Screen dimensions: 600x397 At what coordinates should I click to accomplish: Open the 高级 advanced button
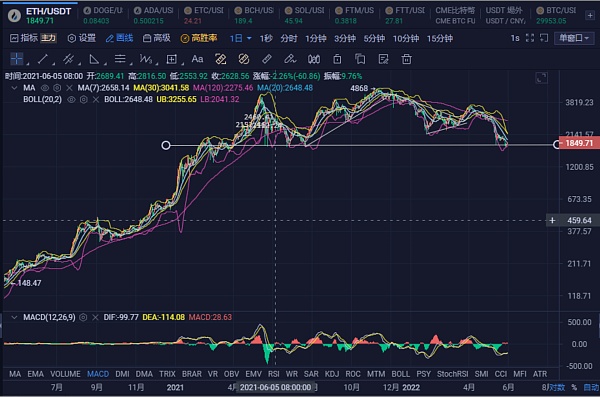pos(157,38)
